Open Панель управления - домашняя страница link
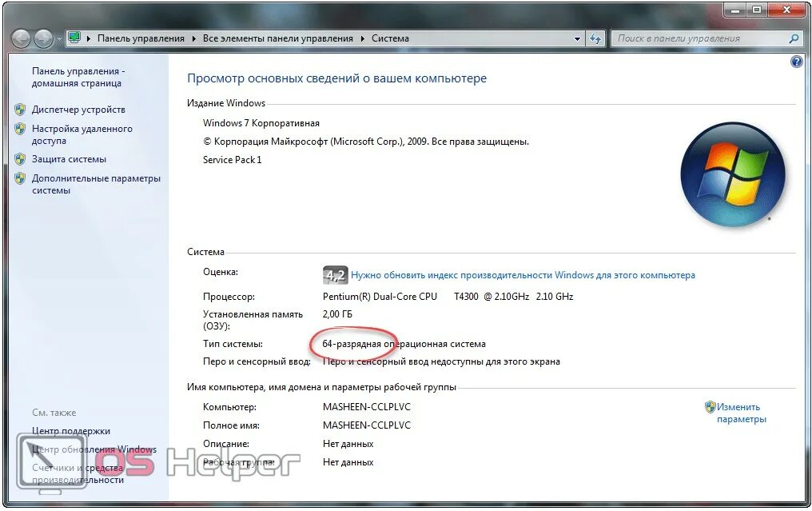 click(x=78, y=78)
